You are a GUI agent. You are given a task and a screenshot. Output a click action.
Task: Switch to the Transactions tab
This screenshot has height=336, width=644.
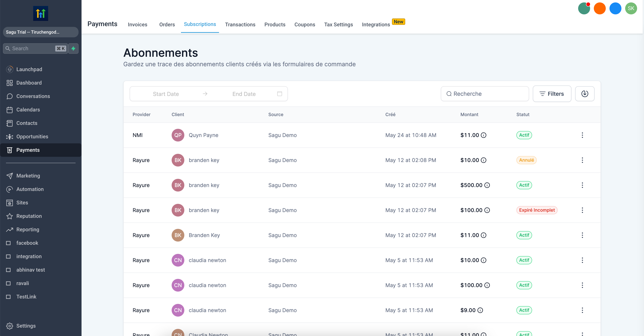pyautogui.click(x=240, y=24)
